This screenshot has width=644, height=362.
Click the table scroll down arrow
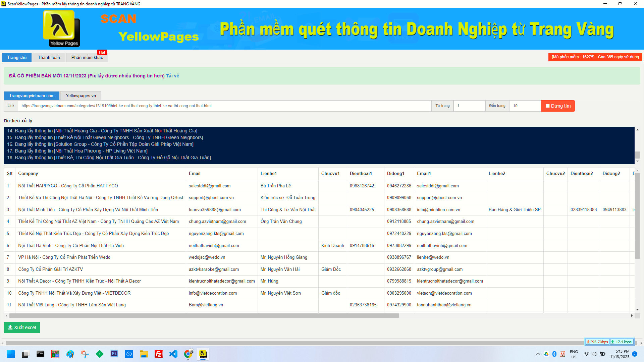coord(637,310)
